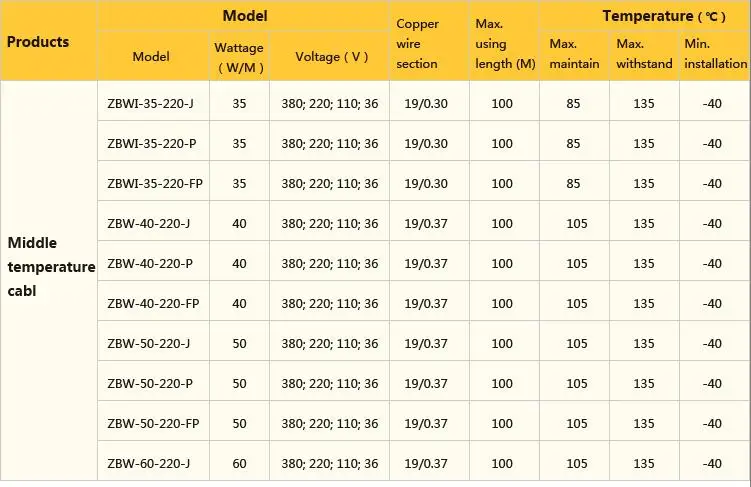Click the ZBWI-35-220-FP model entry

[155, 183]
